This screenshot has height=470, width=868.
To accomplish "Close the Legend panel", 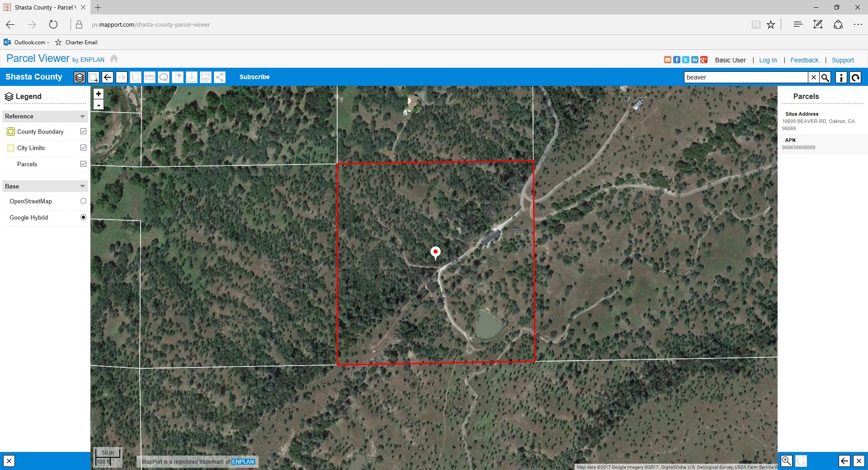I will [x=9, y=461].
